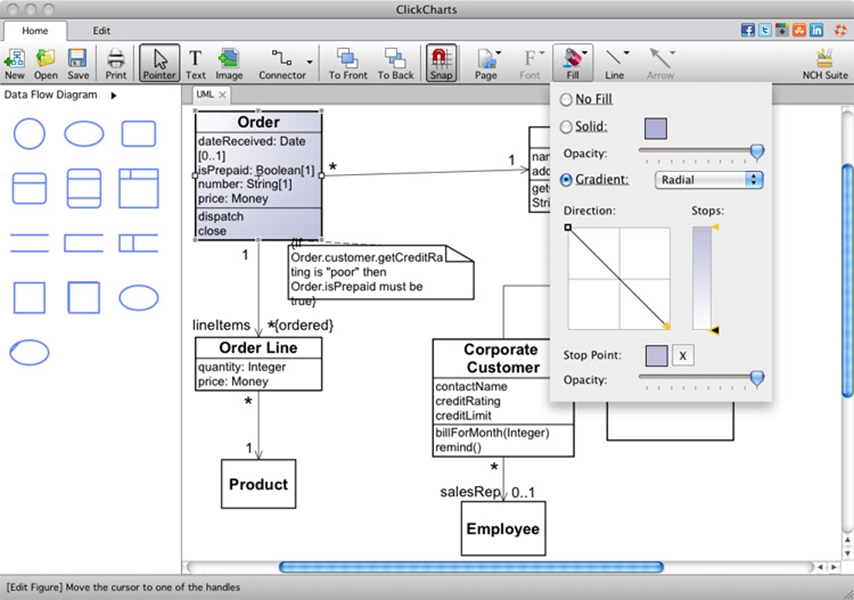Select the Employee box

pos(503,529)
